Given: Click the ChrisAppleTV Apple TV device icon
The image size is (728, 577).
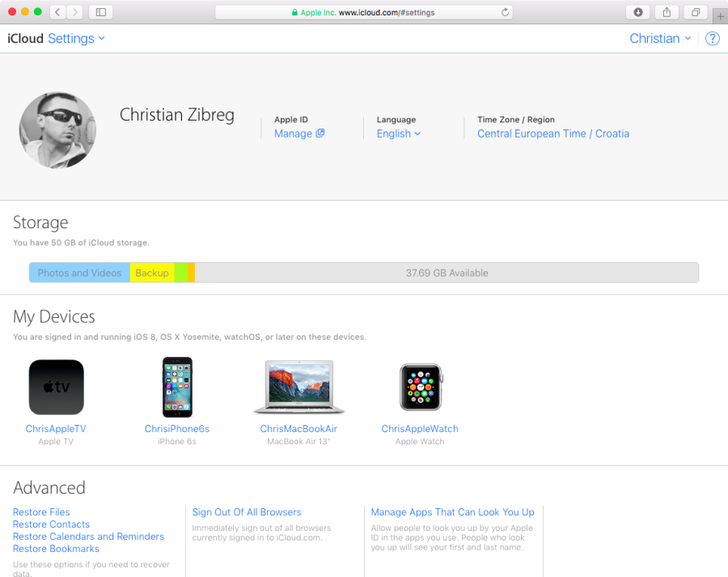Looking at the screenshot, I should 56,387.
